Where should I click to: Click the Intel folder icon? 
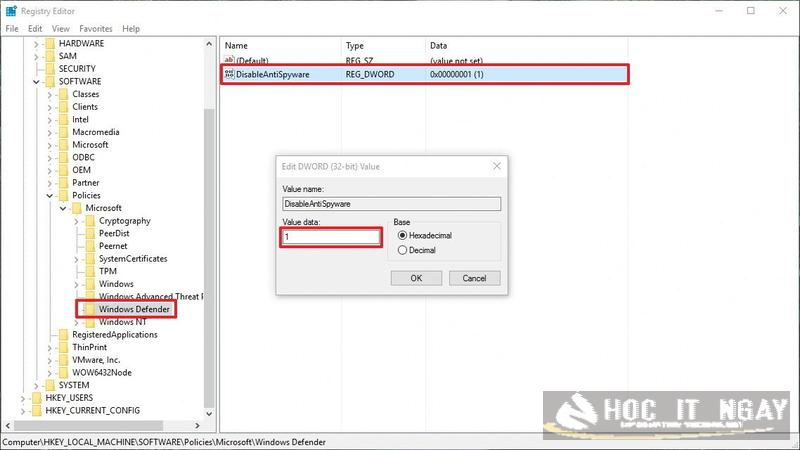pos(63,119)
